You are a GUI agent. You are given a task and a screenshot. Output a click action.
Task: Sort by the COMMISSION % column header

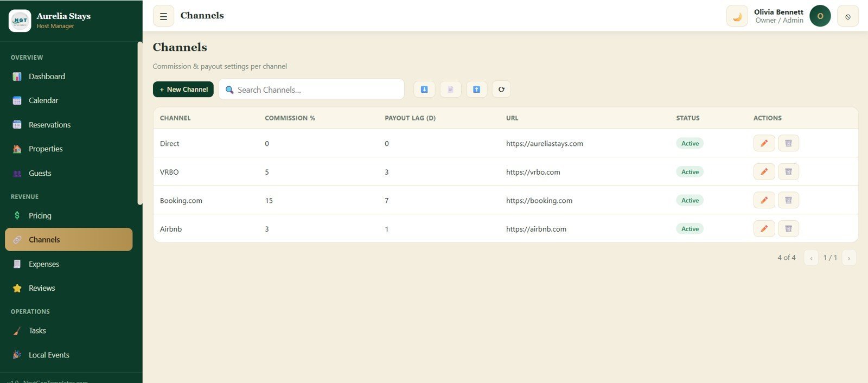290,118
